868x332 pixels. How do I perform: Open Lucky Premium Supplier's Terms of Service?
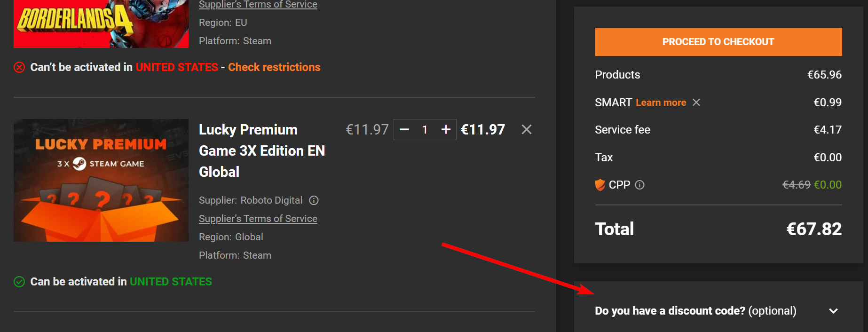coord(258,219)
